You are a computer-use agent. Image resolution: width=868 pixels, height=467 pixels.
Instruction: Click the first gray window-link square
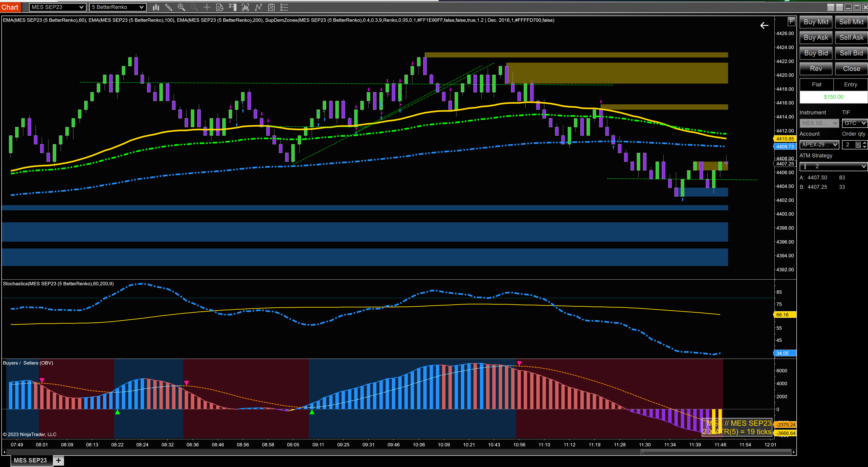coord(831,7)
